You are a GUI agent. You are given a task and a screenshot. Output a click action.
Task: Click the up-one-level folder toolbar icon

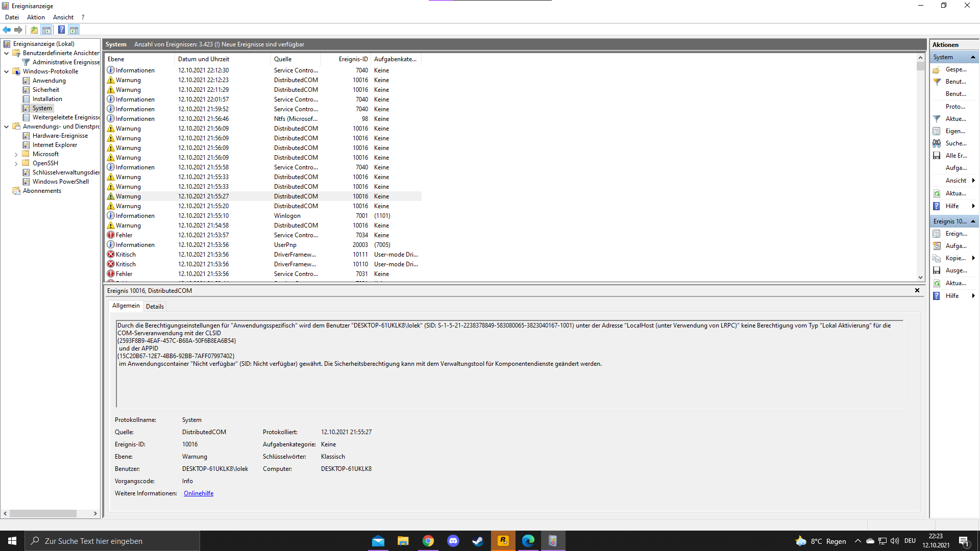point(34,30)
